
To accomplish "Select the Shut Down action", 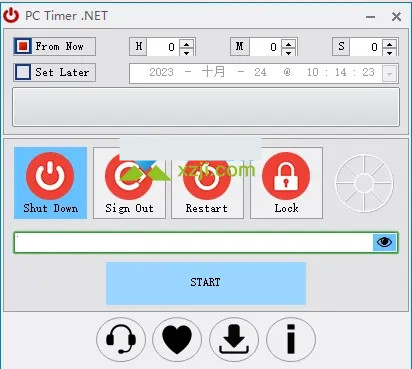I will tap(50, 183).
